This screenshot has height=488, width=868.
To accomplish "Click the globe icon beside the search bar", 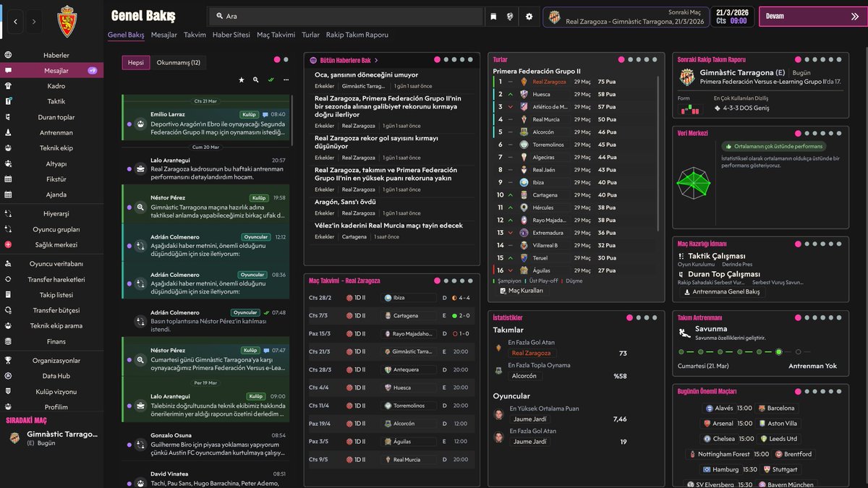I will coord(511,17).
